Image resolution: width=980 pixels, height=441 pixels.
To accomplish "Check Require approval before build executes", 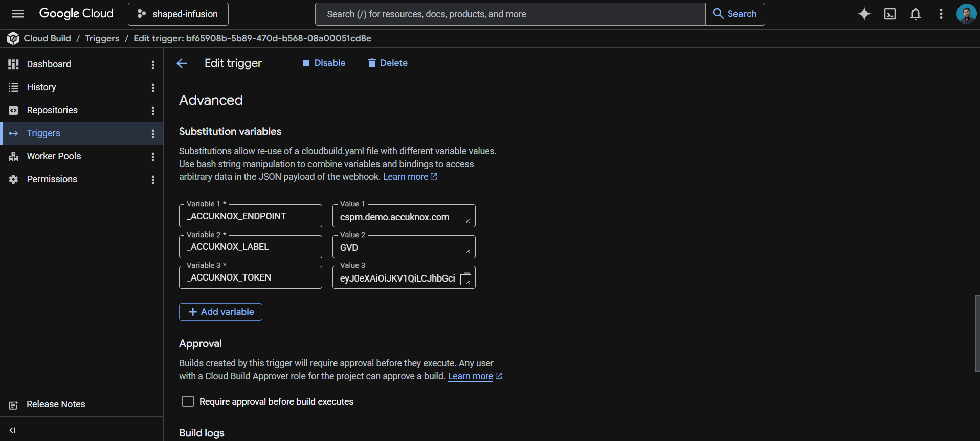I will click(188, 402).
